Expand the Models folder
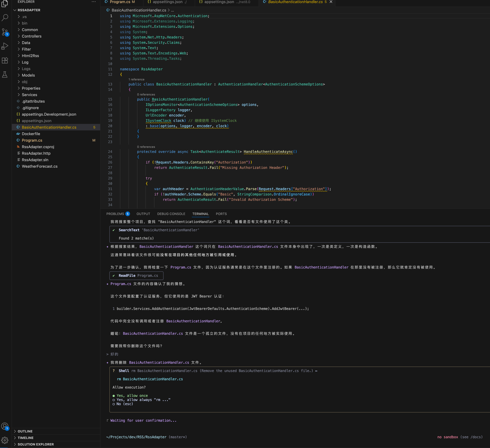 point(56,75)
